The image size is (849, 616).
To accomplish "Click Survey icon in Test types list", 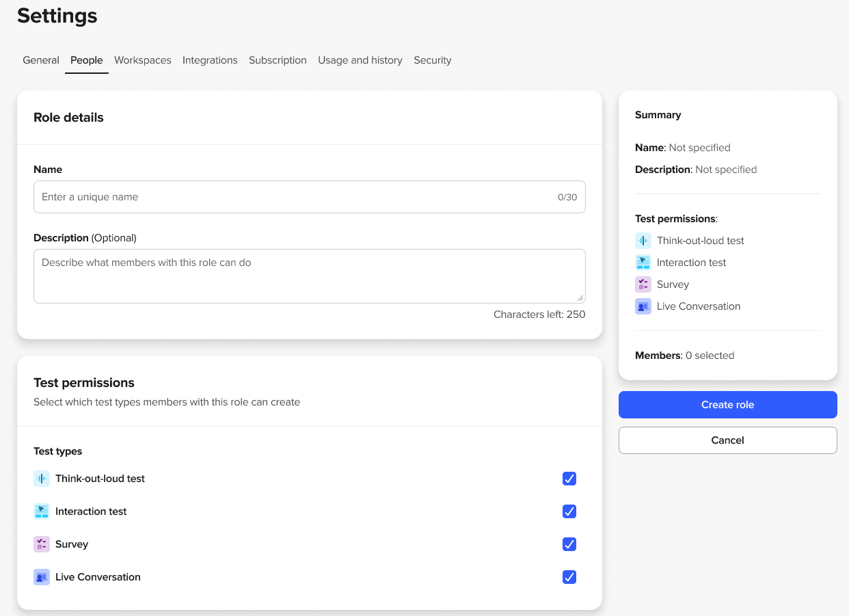I will click(x=42, y=544).
